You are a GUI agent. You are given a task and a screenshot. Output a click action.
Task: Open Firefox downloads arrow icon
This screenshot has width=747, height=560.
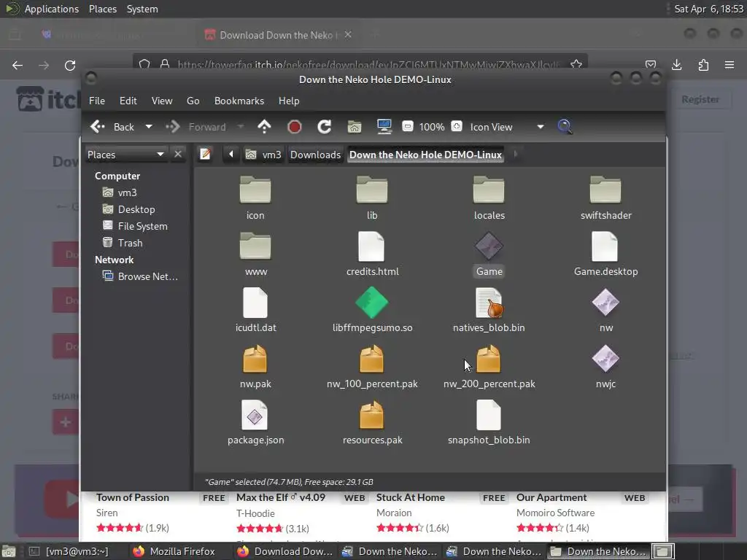click(x=676, y=65)
